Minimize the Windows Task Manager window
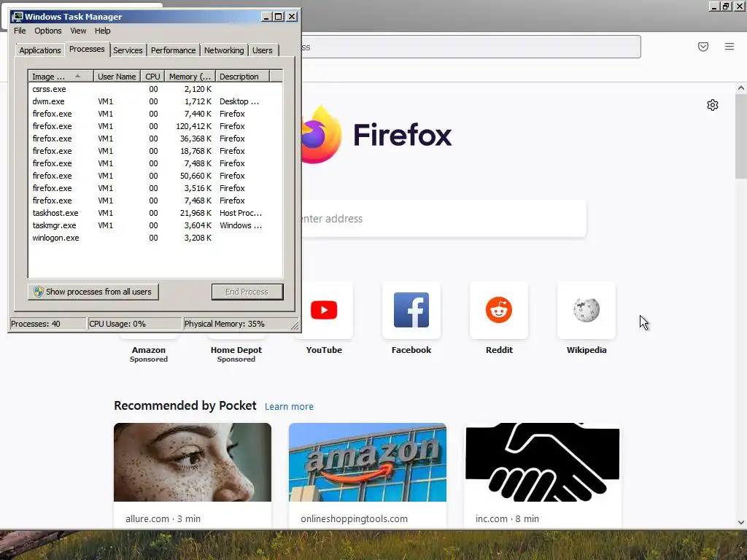This screenshot has width=747, height=560. pyautogui.click(x=267, y=17)
